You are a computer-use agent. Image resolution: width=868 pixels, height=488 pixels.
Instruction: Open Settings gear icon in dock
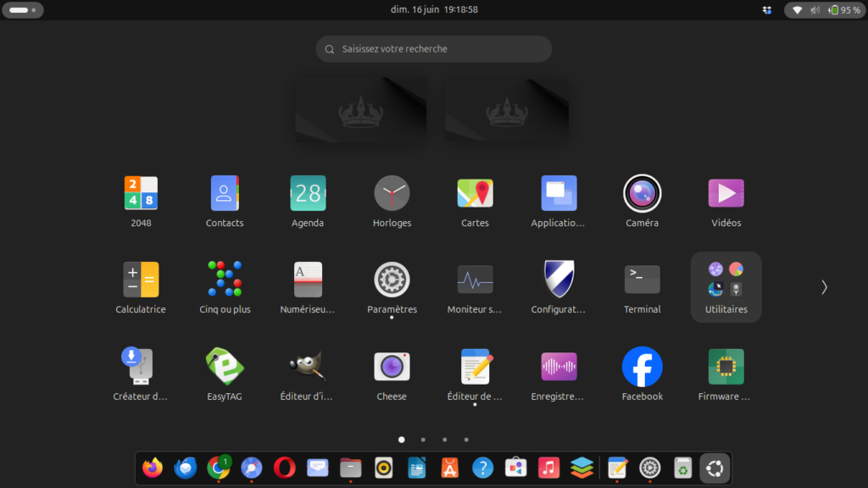650,468
